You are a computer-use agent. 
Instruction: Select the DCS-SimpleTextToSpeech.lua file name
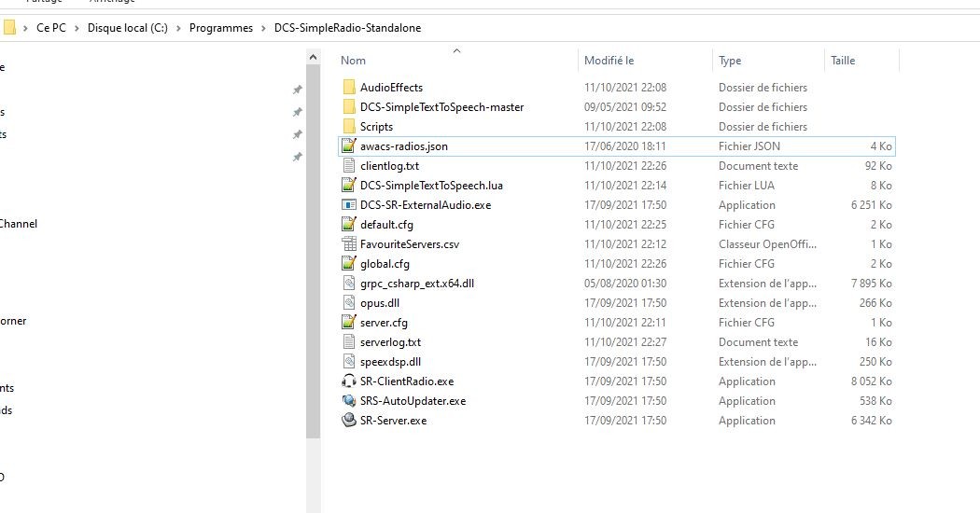point(431,186)
